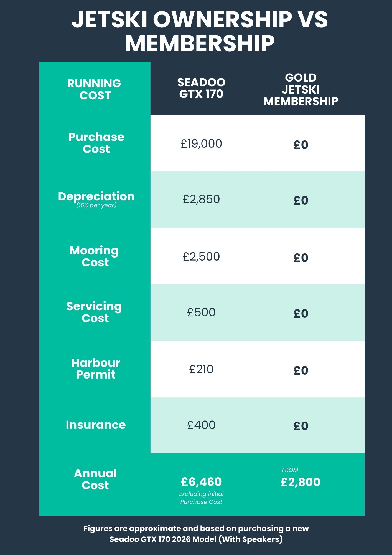Click the "Servicing Cost" row label
The image size is (392, 555).
click(x=94, y=312)
